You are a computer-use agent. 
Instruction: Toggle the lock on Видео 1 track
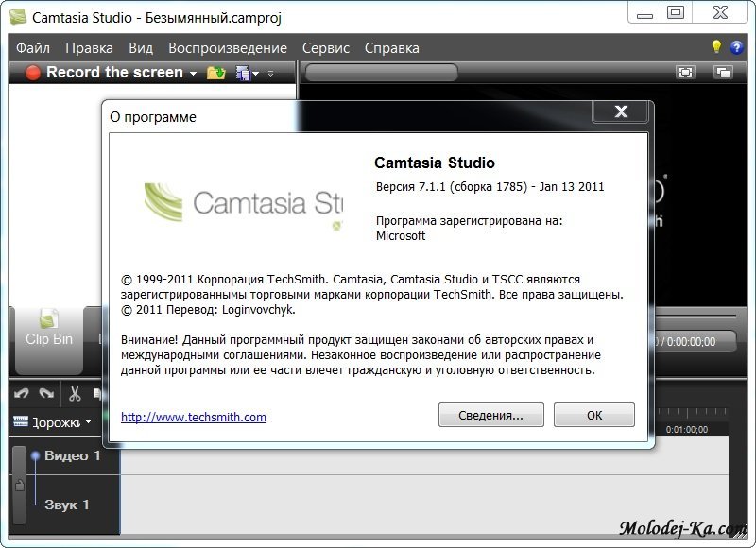click(x=19, y=485)
